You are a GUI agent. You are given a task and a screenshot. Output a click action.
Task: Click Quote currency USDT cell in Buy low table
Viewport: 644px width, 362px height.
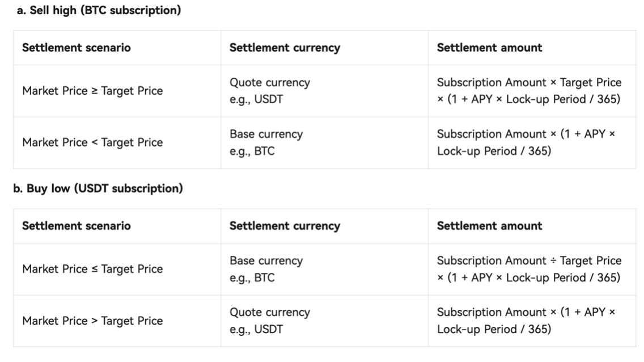tap(270, 321)
